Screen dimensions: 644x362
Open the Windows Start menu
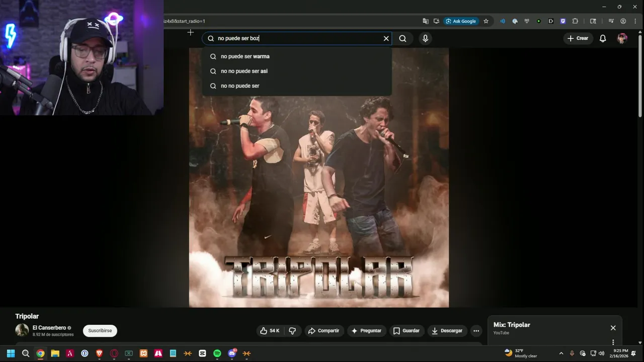(11, 353)
